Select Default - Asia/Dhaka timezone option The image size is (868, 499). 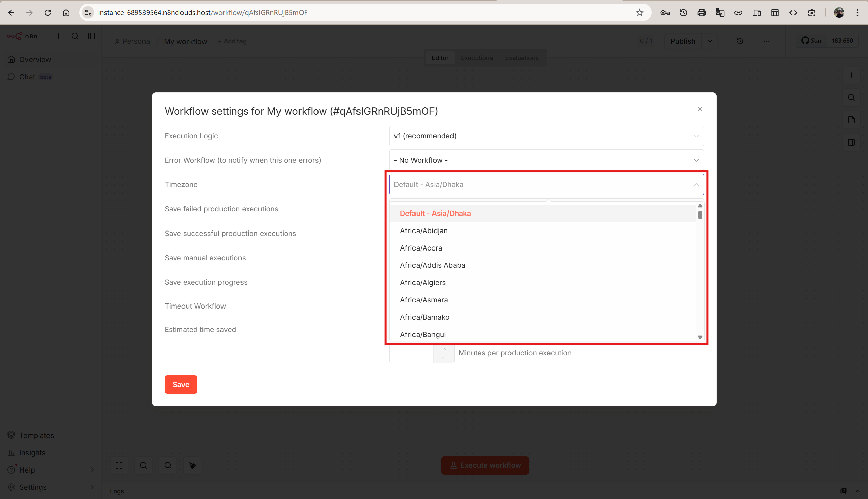543,213
